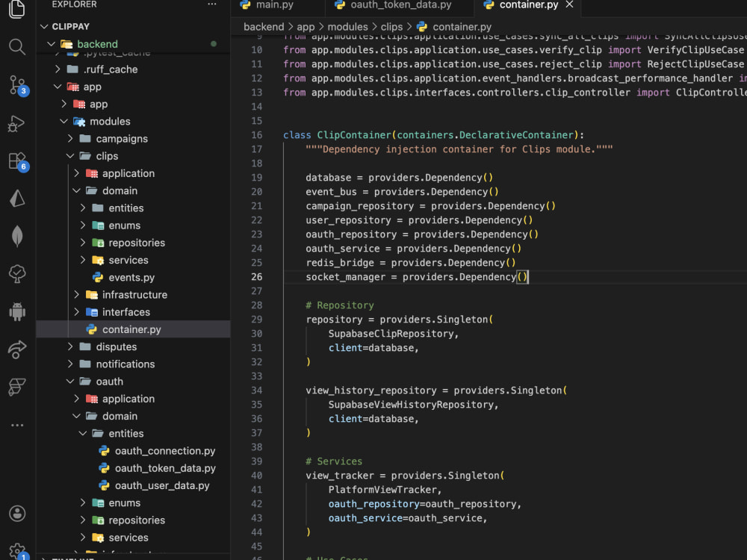Open the Search view icon
The image size is (747, 560).
[17, 46]
